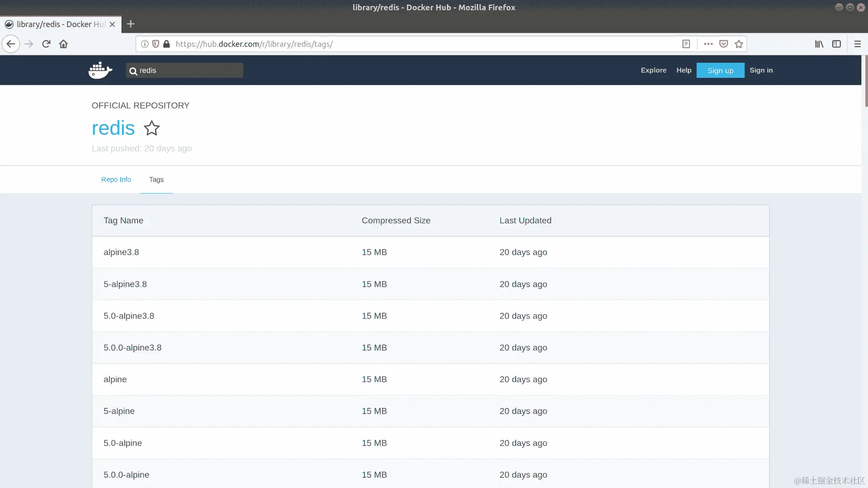868x488 pixels.
Task: View site information icon in the URL bar
Action: pos(145,44)
